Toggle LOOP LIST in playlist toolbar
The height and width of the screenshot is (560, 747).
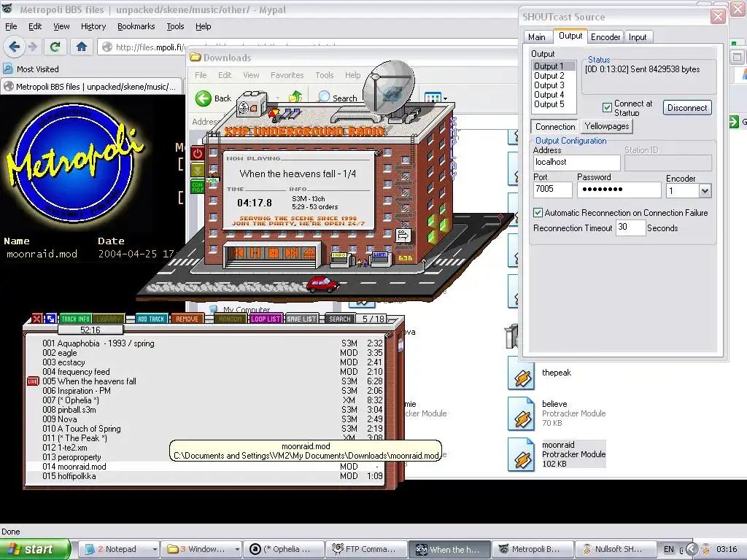coord(266,319)
